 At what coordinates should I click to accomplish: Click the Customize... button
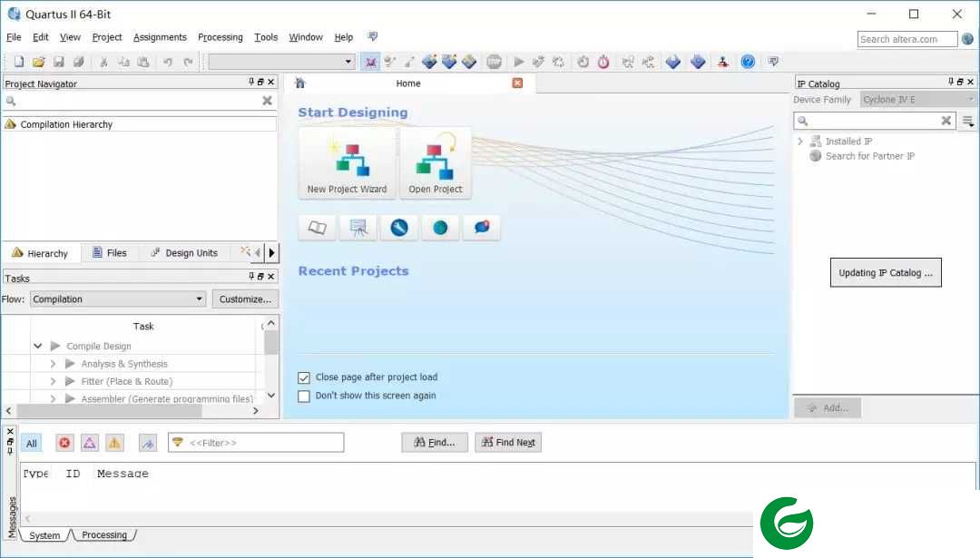(x=245, y=299)
